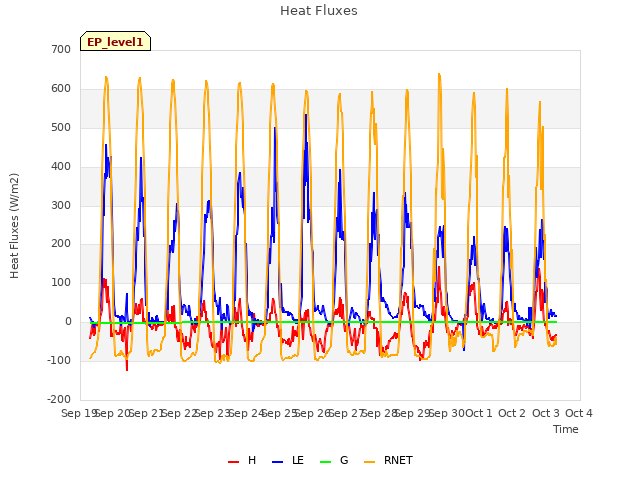Click the Oct 1 x-axis date label
Viewport: 640px width, 480px height.
(x=479, y=413)
